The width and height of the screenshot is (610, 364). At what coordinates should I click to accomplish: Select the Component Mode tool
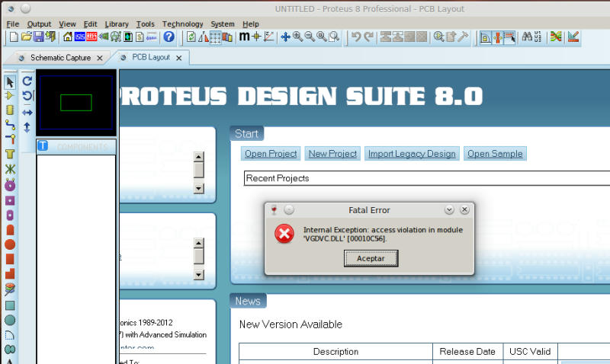[10, 95]
